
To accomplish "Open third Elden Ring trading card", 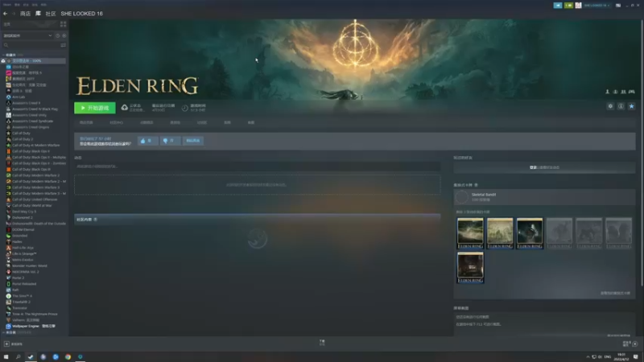I will 530,233.
